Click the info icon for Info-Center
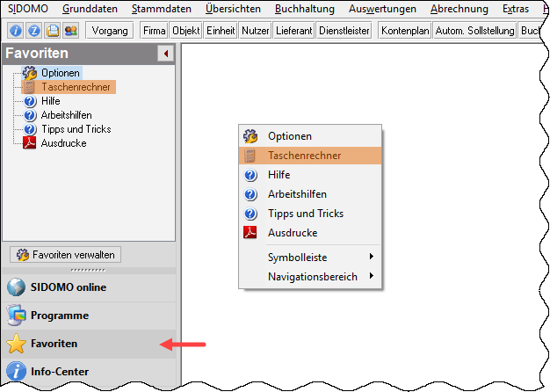This screenshot has width=550, height=392. (x=16, y=371)
